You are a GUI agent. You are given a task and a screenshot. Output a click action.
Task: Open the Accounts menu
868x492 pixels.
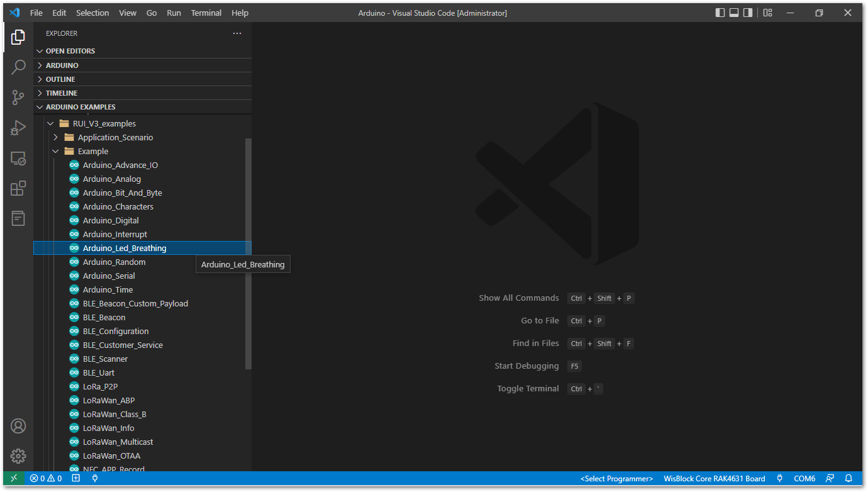coord(18,426)
